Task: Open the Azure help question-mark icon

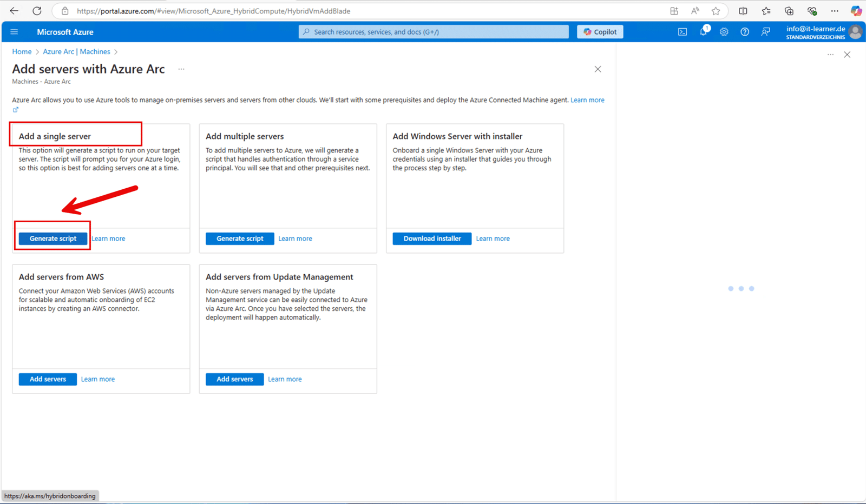Action: click(744, 32)
